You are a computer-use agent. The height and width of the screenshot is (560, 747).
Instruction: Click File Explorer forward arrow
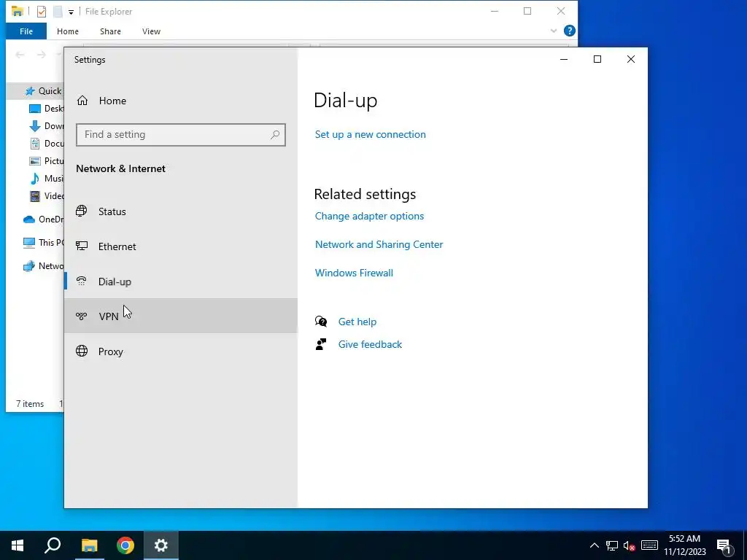tap(42, 55)
